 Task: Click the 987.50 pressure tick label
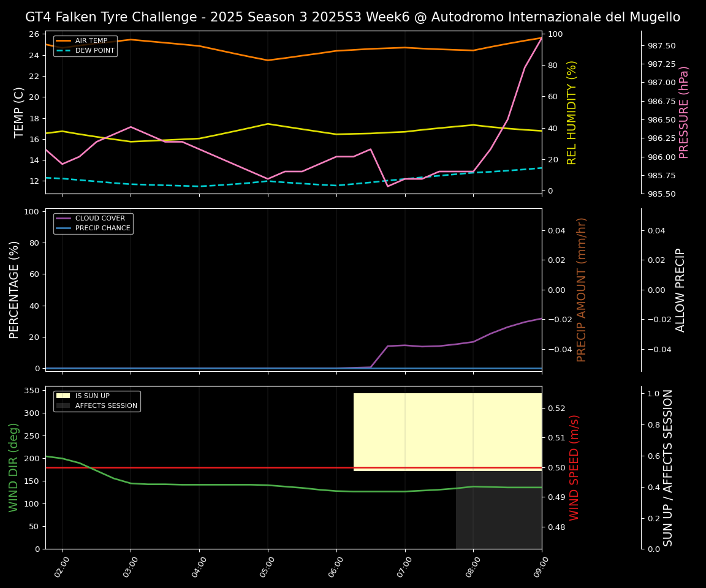click(x=661, y=46)
